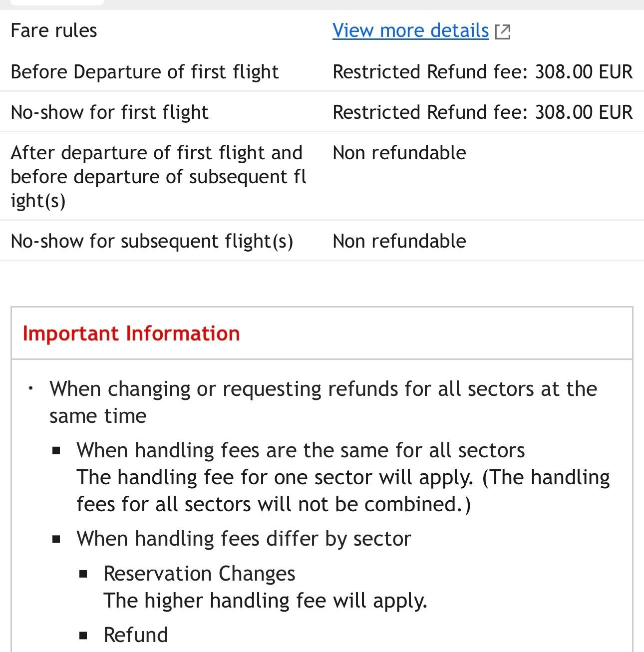Click Non refundable in the After departure row
Image resolution: width=644 pixels, height=652 pixels.
coord(399,153)
